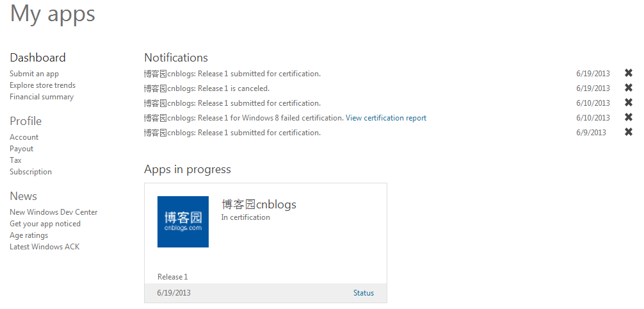
Task: Dismiss the failed certification notification
Action: [x=629, y=117]
